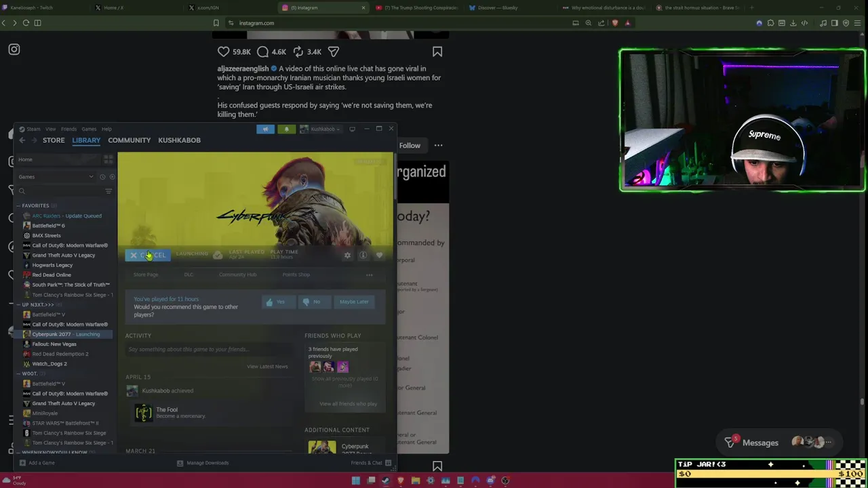Open the KUSHKABOB profile tab
Image resolution: width=868 pixels, height=488 pixels.
tap(179, 140)
